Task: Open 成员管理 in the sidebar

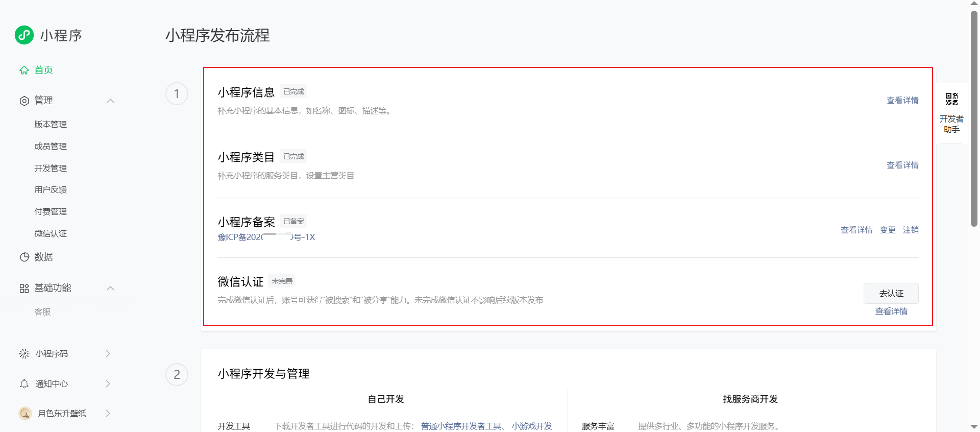Action: tap(51, 147)
